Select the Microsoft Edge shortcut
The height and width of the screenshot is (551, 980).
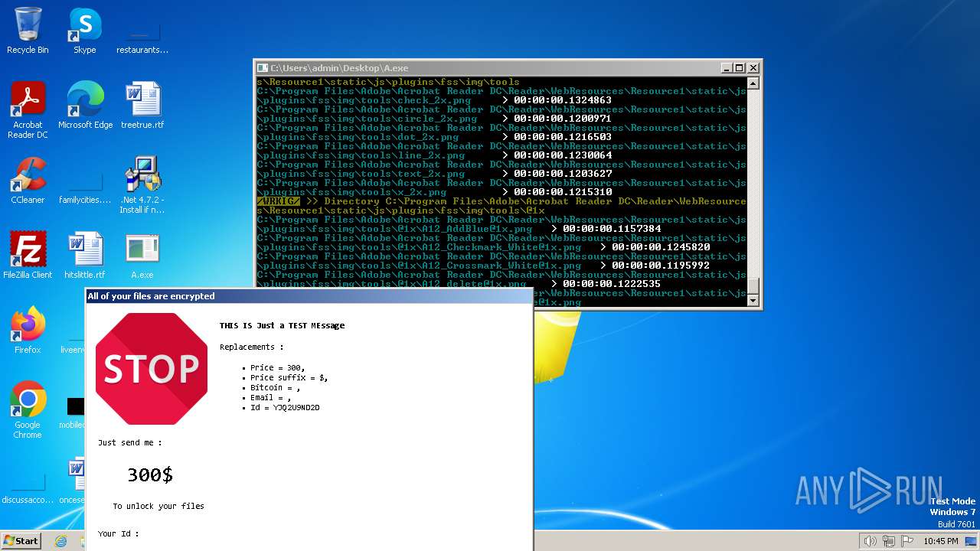point(85,106)
